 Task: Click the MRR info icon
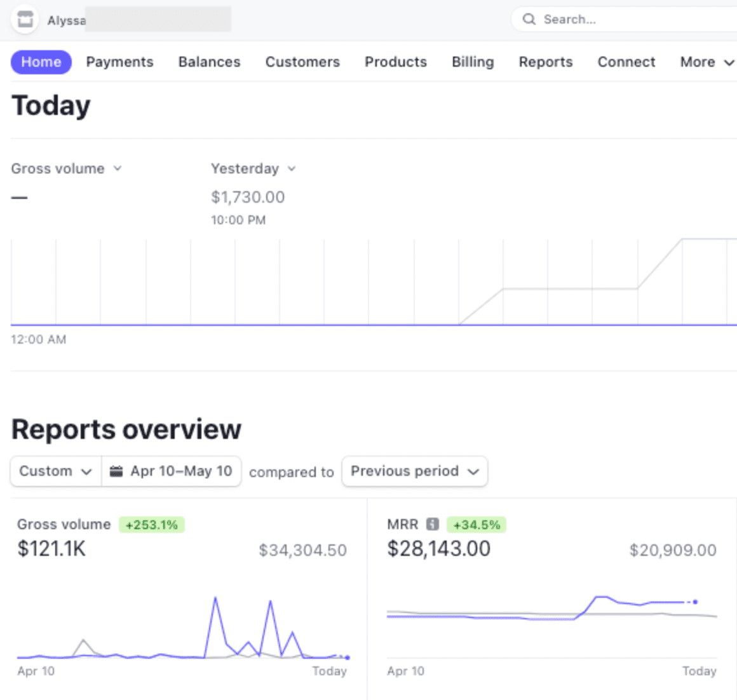433,524
